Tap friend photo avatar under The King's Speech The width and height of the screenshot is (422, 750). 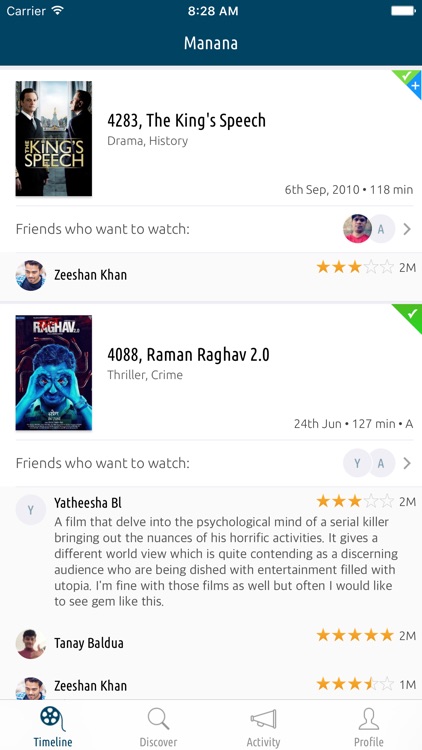pyautogui.click(x=357, y=229)
